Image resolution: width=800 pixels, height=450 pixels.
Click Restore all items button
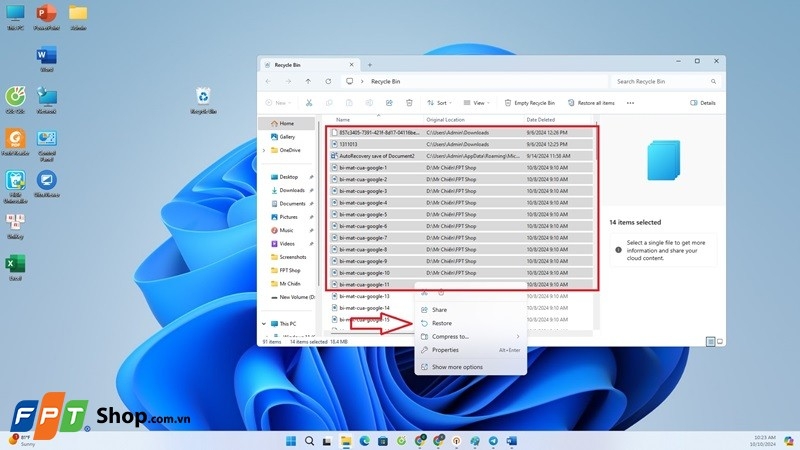pyautogui.click(x=591, y=103)
